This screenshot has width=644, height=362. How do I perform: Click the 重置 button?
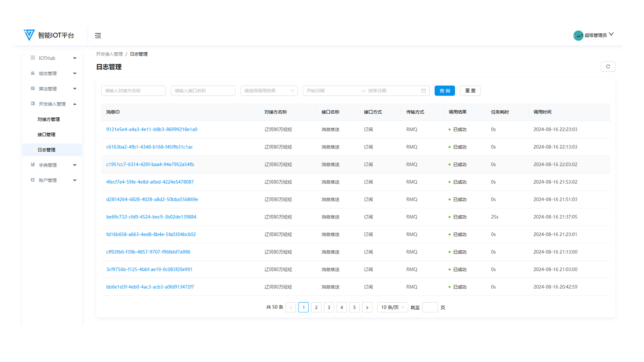pos(470,91)
